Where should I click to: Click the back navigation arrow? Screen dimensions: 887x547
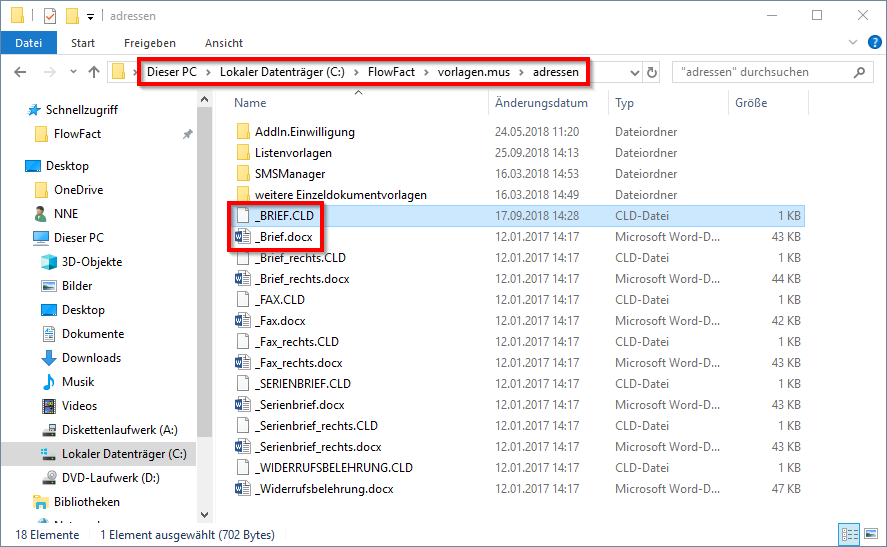coord(20,72)
